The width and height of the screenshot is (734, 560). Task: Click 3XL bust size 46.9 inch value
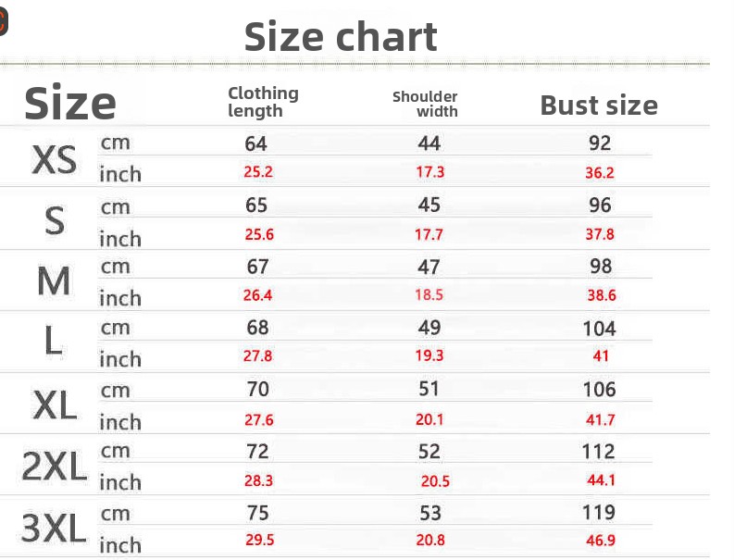pos(600,541)
